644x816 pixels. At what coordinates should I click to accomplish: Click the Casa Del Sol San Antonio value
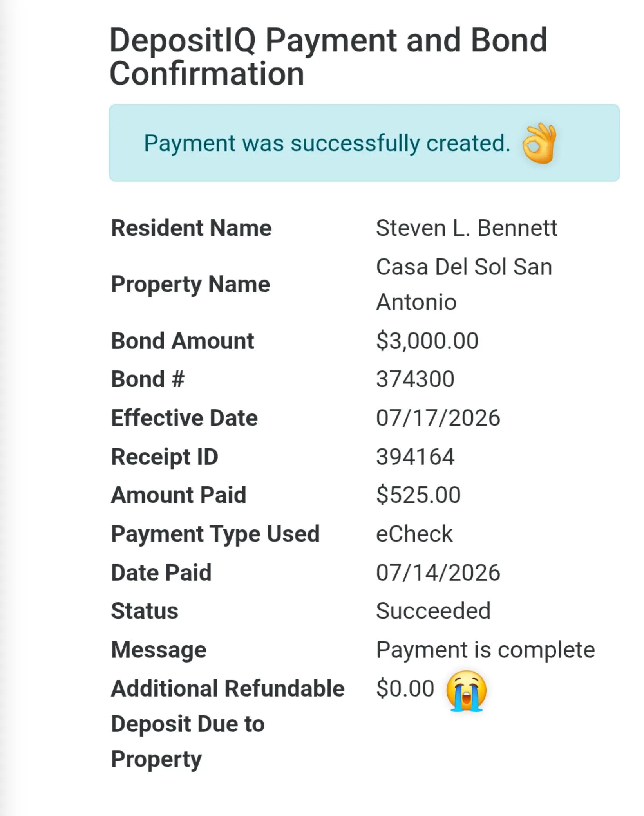coord(464,284)
